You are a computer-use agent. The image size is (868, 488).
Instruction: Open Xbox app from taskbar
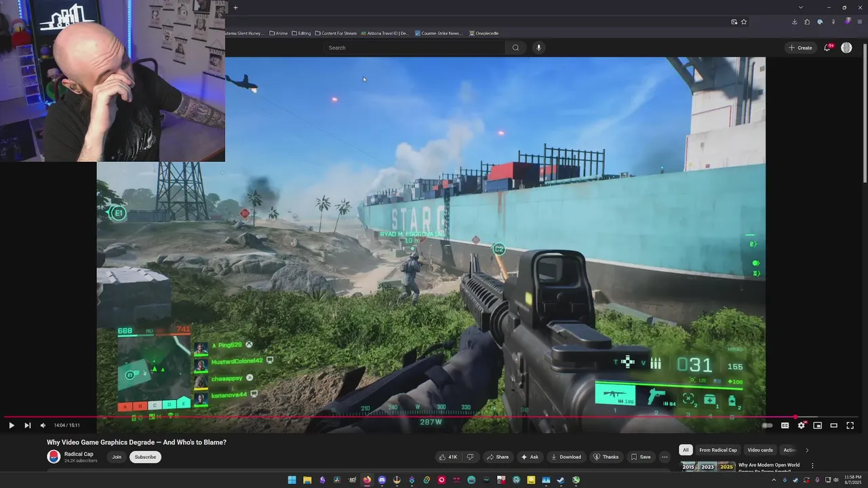pyautogui.click(x=576, y=480)
